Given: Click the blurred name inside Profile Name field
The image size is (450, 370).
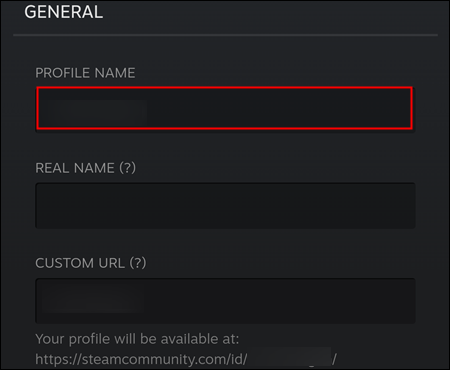Looking at the screenshot, I should (94, 112).
